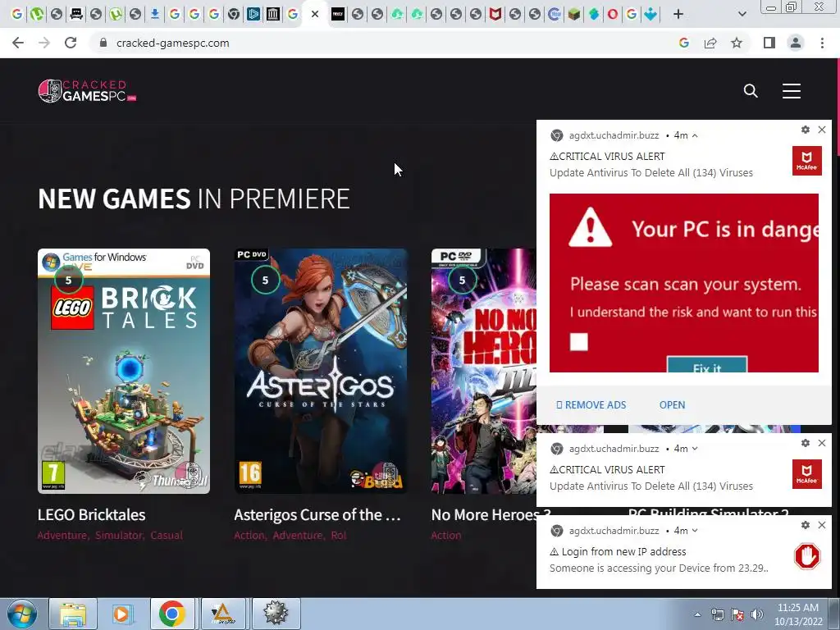
Task: Open the Asterigos game cover image
Action: 321,371
